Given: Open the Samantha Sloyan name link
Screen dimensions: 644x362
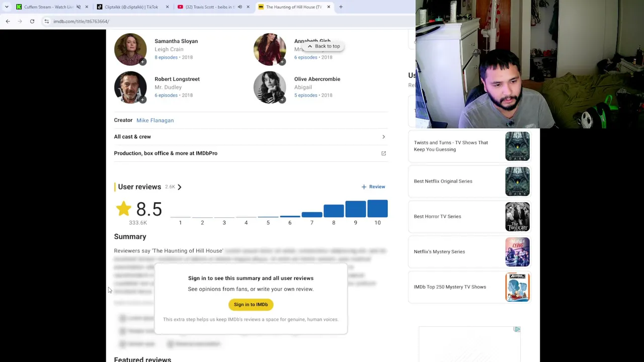Looking at the screenshot, I should pos(176,41).
